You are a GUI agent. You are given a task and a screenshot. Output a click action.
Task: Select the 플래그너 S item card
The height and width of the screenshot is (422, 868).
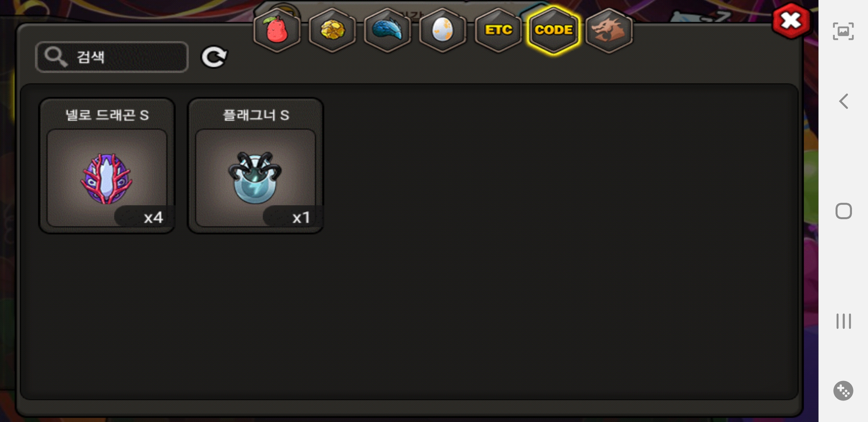[x=255, y=166]
